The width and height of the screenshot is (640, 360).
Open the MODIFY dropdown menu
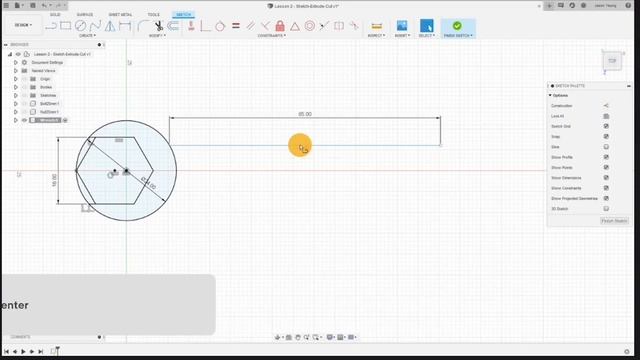tap(157, 36)
